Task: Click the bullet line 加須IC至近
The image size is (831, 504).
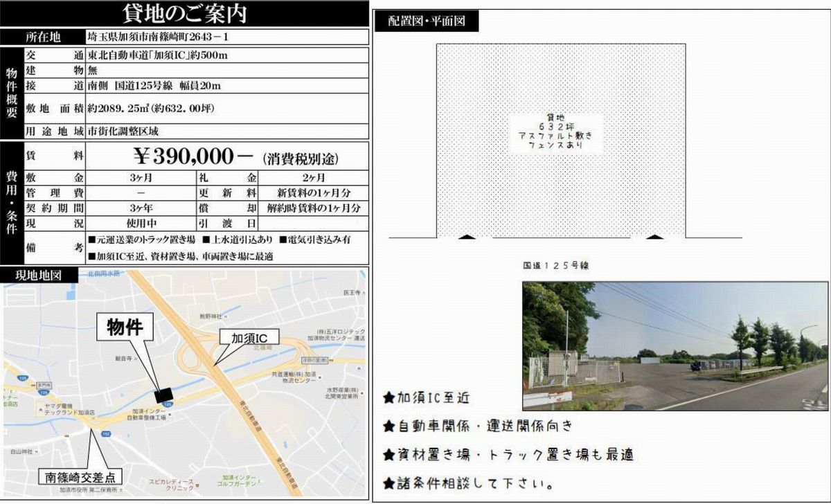Action: pyautogui.click(x=427, y=397)
